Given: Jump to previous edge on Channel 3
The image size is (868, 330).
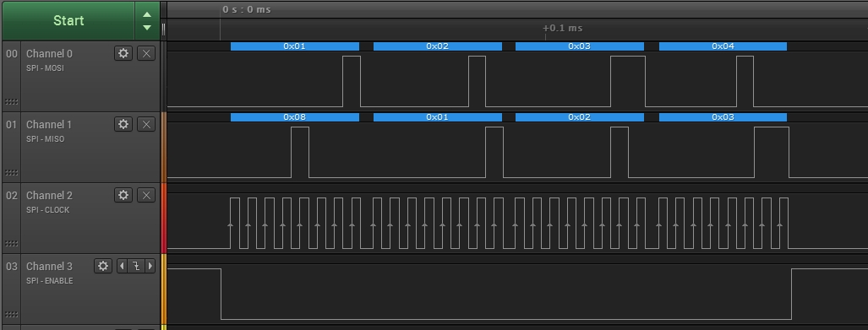Looking at the screenshot, I should click(122, 266).
